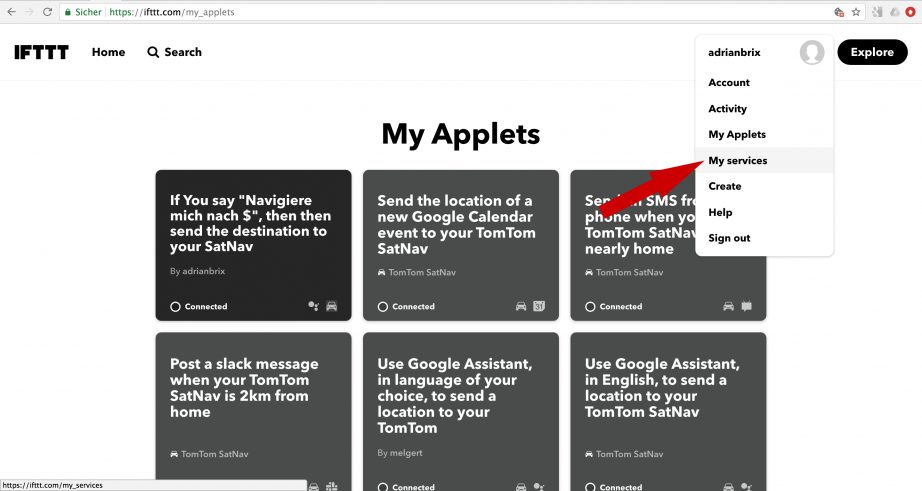
Task: Toggle Connected status on the Google Calendar applet
Action: point(406,306)
